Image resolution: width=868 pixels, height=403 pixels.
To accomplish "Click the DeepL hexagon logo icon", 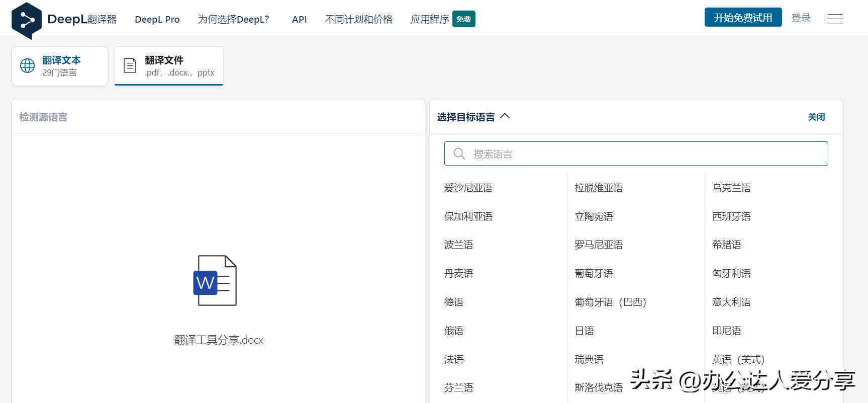I will [x=26, y=21].
